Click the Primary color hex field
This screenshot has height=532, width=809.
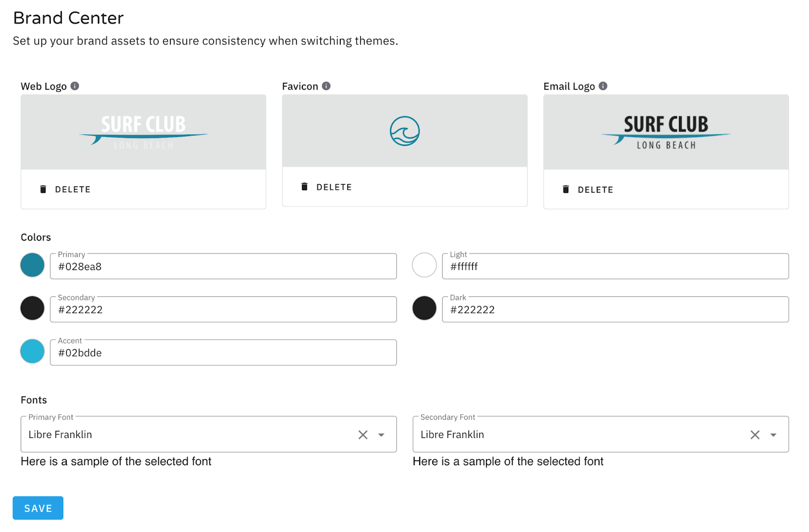pyautogui.click(x=223, y=267)
